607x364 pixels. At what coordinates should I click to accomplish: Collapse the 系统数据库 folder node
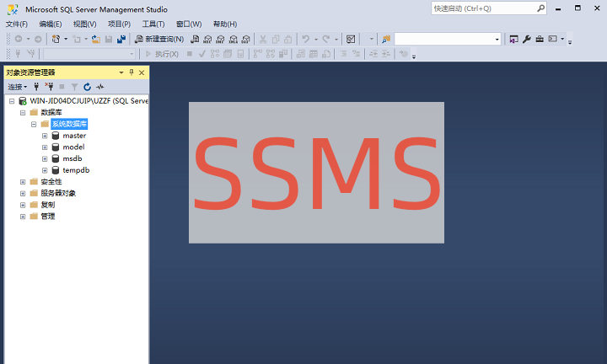pos(34,124)
